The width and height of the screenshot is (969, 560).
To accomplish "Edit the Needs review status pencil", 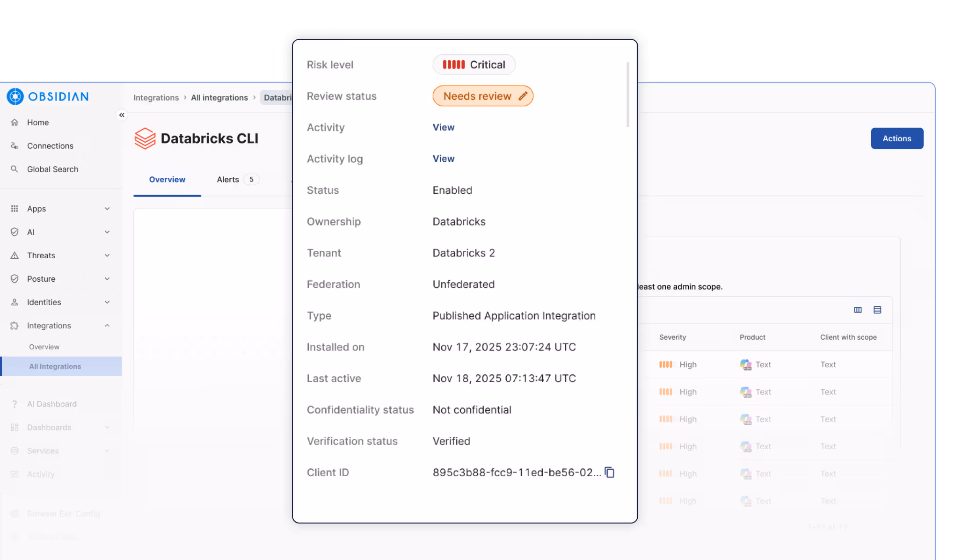I will point(523,96).
